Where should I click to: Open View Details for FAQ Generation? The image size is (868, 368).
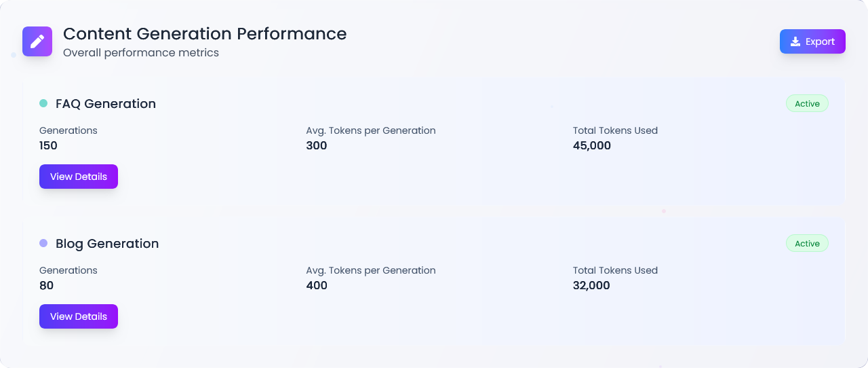click(79, 177)
